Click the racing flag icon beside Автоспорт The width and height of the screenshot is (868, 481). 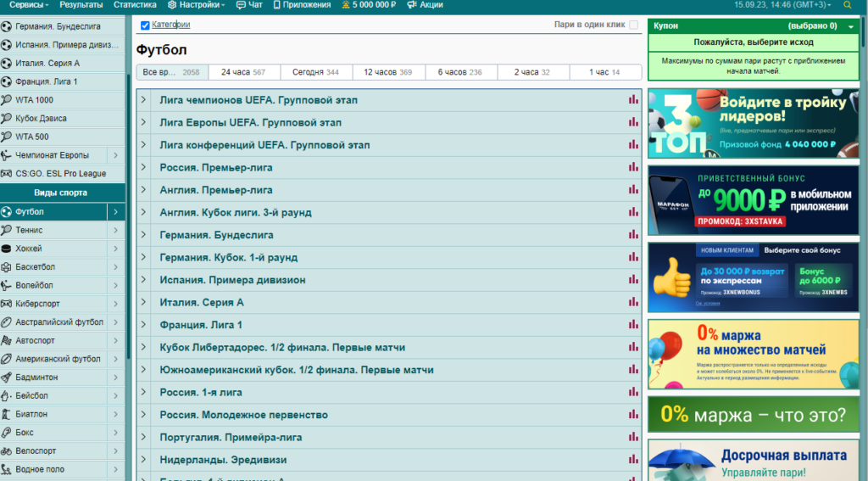[6, 340]
